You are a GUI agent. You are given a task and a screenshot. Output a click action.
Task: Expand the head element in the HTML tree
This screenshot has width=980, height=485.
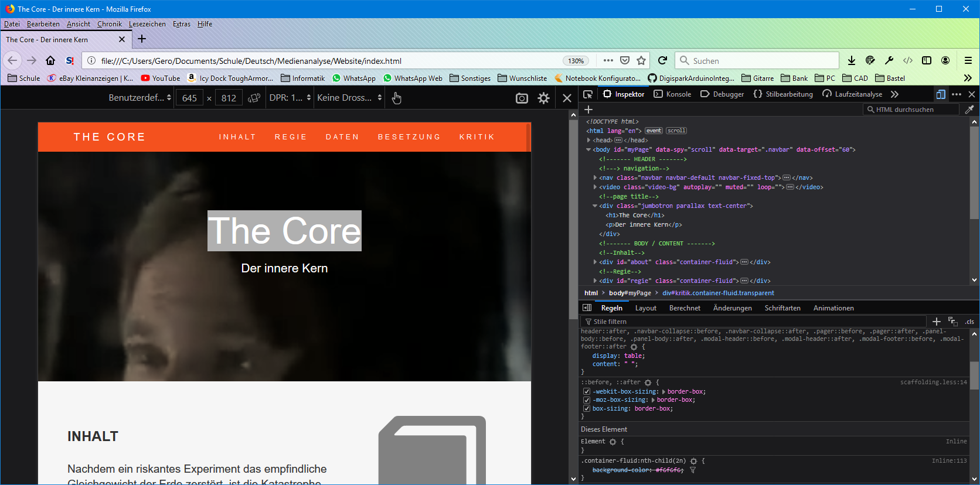click(x=588, y=141)
